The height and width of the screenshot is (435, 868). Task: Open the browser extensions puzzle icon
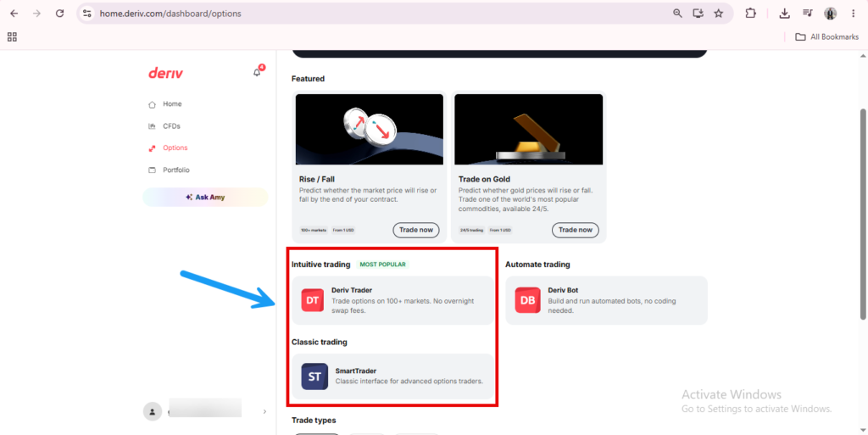point(751,14)
